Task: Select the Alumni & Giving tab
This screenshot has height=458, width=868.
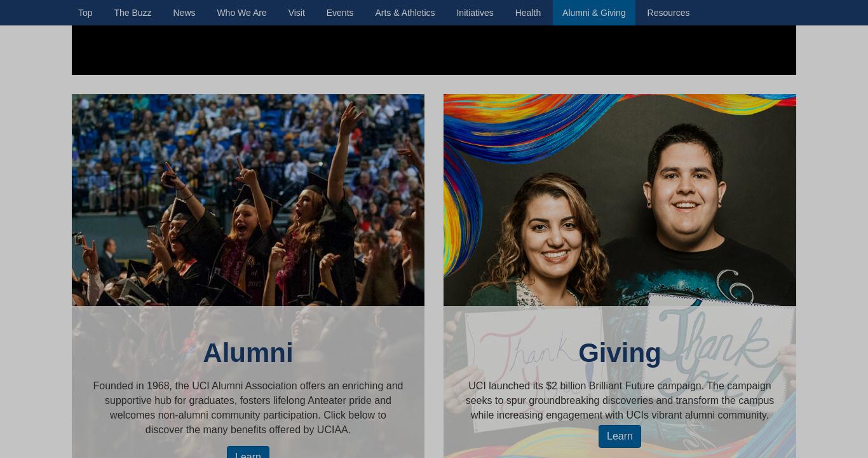Action: point(594,13)
